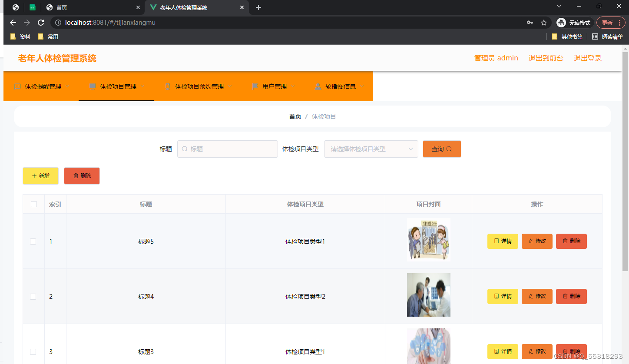The image size is (629, 364).
Task: Click the 首页 breadcrumb link
Action: (x=295, y=116)
